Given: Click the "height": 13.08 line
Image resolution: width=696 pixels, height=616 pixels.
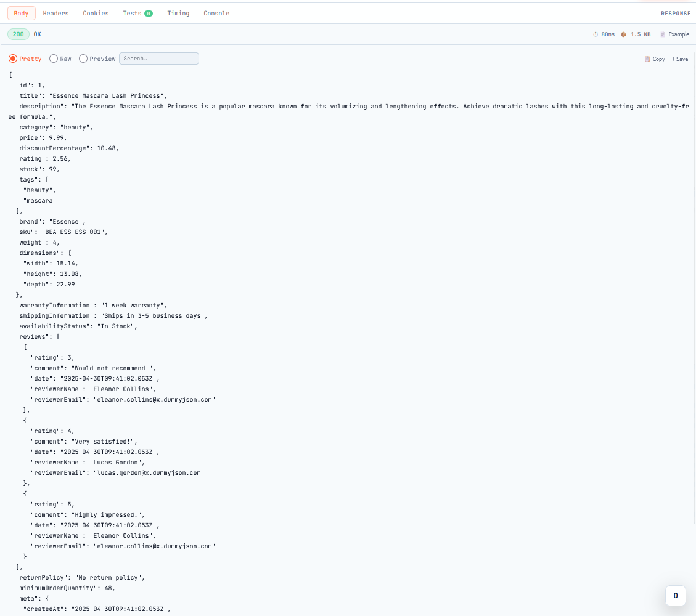Looking at the screenshot, I should point(52,274).
